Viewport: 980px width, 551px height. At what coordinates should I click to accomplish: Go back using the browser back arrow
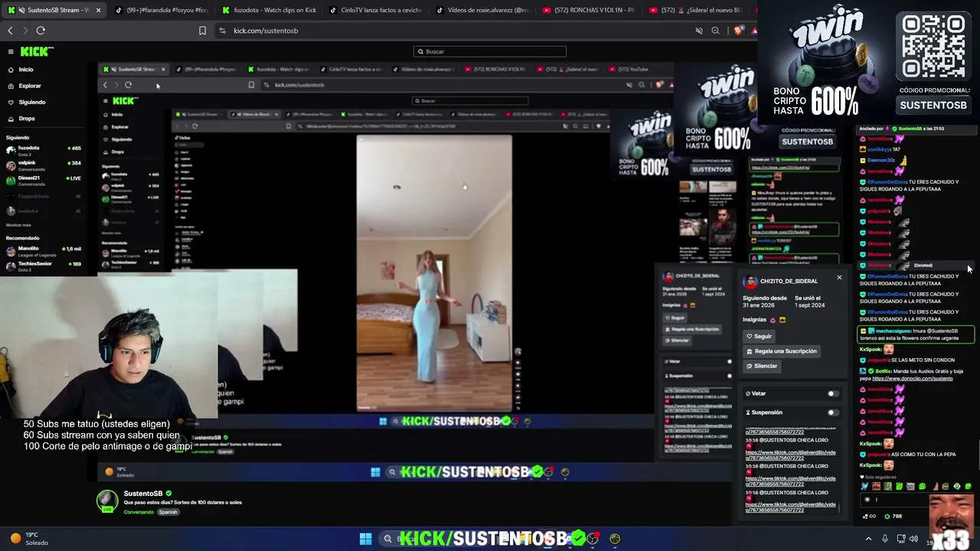tap(10, 31)
